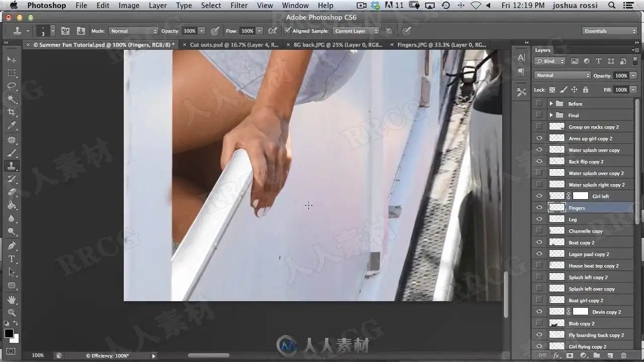The height and width of the screenshot is (362, 644).
Task: Lock all layer attributes
Action: click(x=585, y=89)
